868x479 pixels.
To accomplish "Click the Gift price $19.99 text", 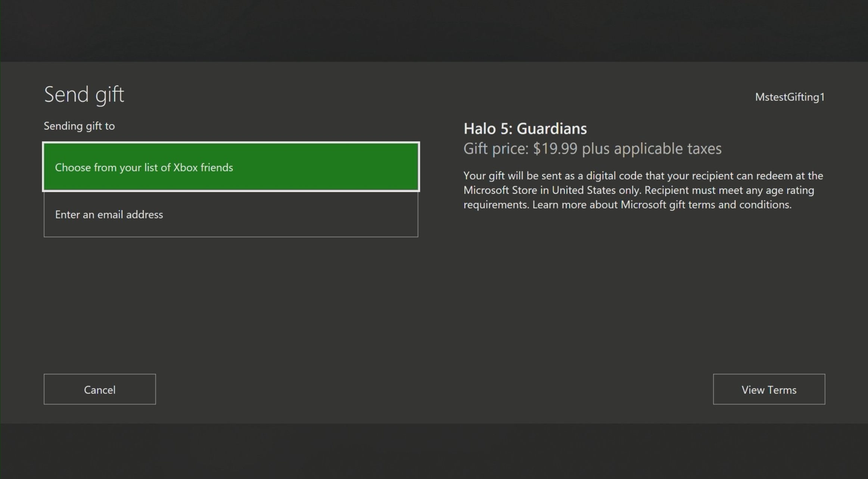I will tap(520, 149).
